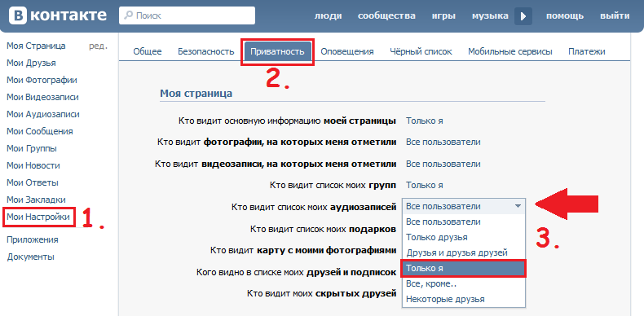The width and height of the screenshot is (644, 316).
Task: Open Документы in left sidebar
Action: tap(30, 257)
